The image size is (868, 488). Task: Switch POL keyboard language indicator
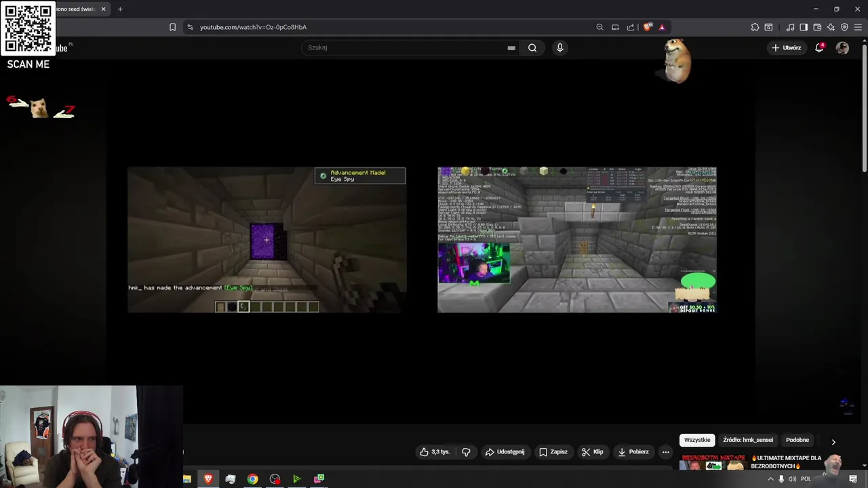coord(806,479)
